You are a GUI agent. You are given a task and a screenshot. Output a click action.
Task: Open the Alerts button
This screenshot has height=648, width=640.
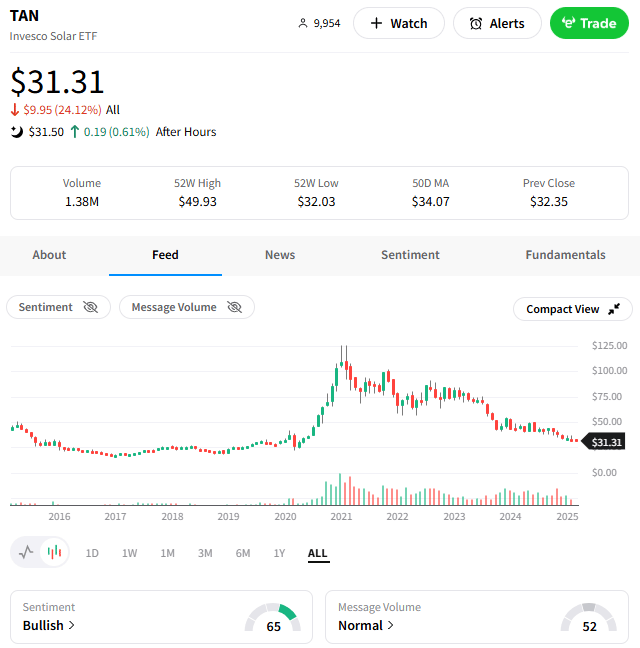(x=497, y=23)
